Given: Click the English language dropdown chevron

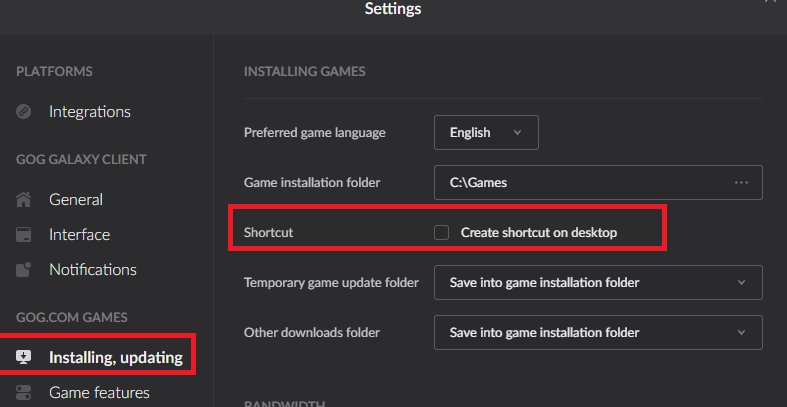Looking at the screenshot, I should pyautogui.click(x=518, y=132).
